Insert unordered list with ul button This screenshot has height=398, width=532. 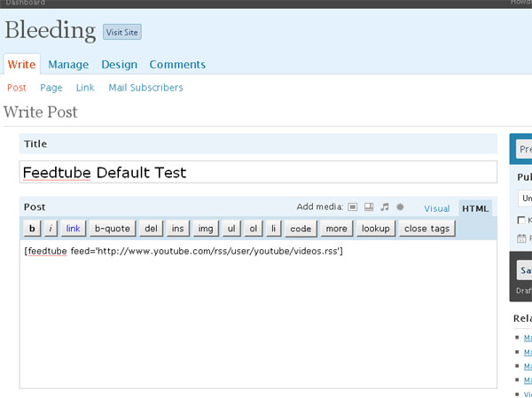231,229
